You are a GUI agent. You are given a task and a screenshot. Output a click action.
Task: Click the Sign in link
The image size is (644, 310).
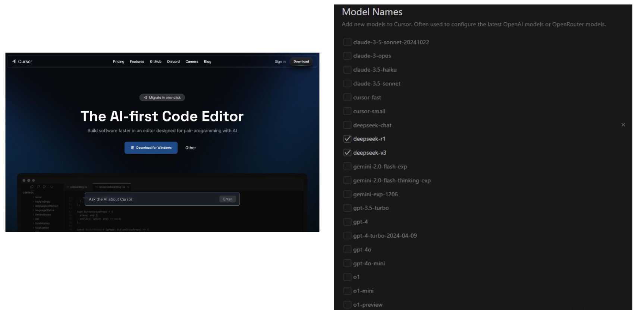pos(280,61)
